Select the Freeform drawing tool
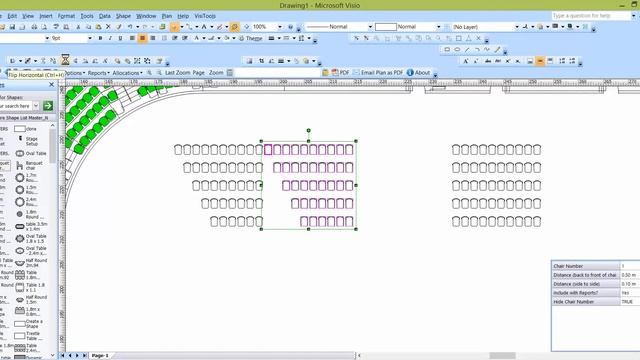Screen dimensions: 640x360 487,49
